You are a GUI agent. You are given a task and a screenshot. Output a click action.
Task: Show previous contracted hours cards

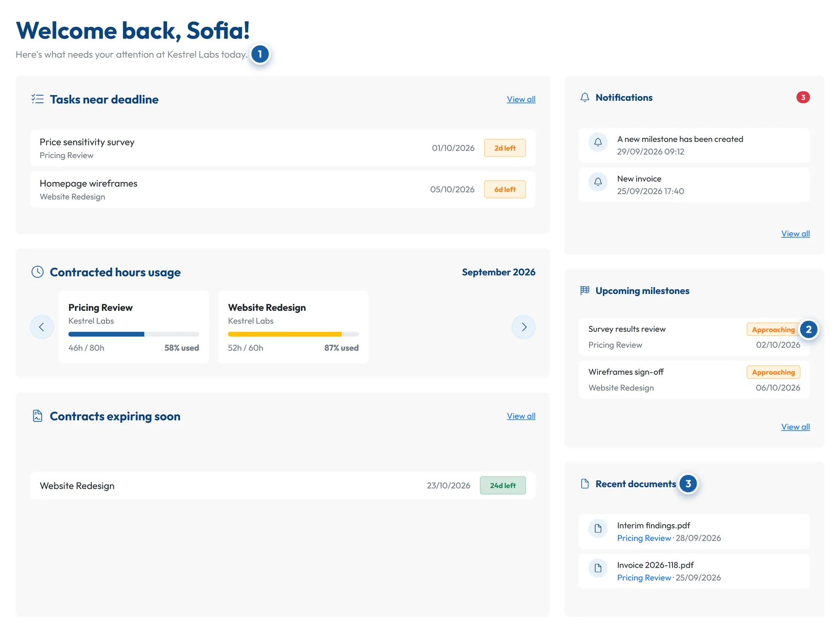[x=42, y=327]
